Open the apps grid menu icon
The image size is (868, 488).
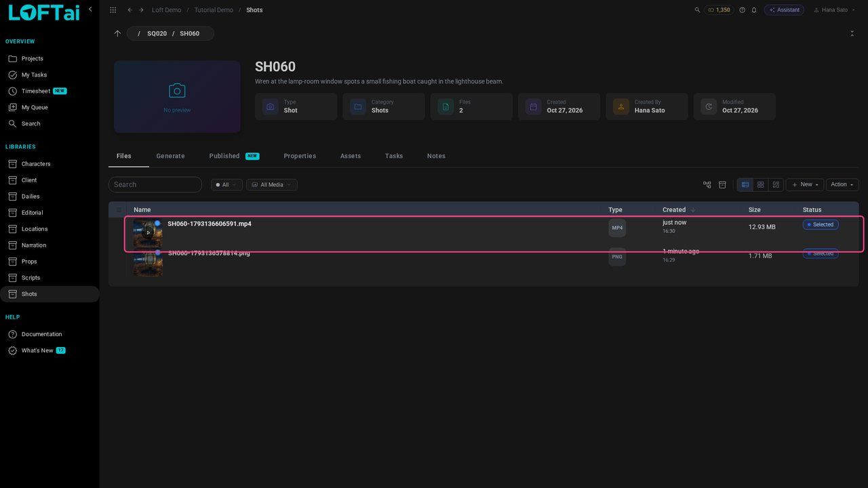click(113, 10)
